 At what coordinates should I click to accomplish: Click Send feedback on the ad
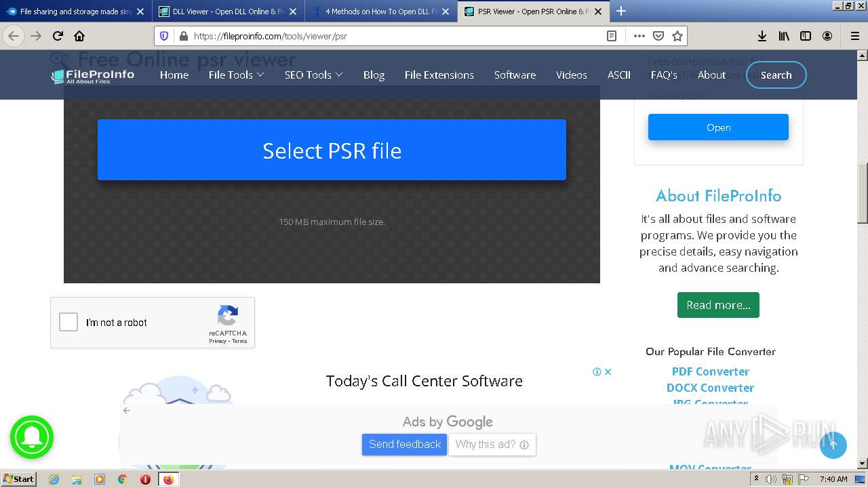coord(404,445)
